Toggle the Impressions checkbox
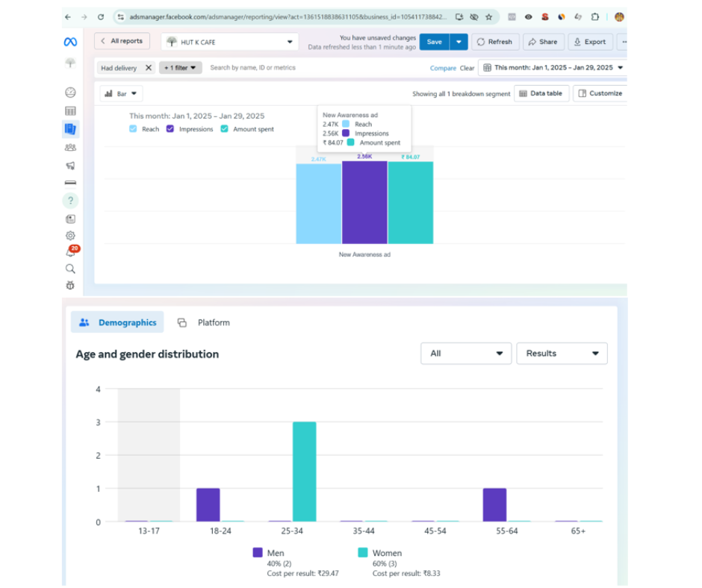Viewport: 702px width, 588px height. coord(170,129)
